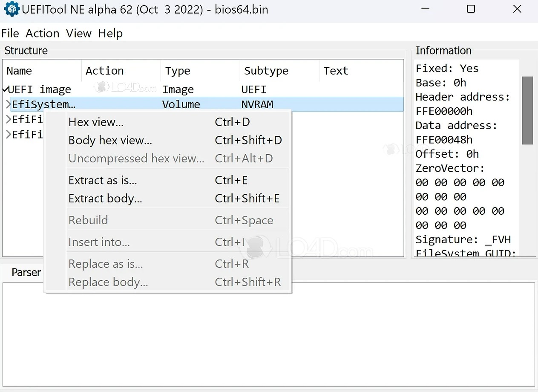Click the 'ZeroVector:' label
538x392 pixels.
(x=450, y=168)
